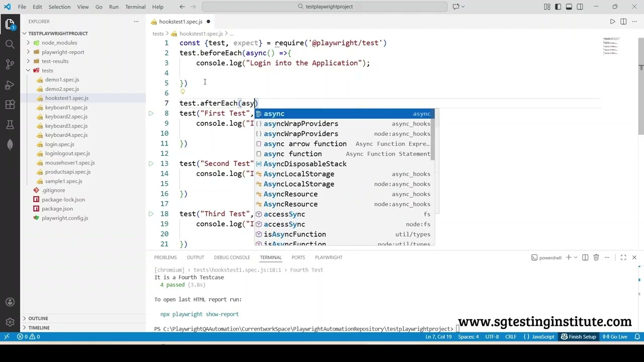Click the 'Ln 7, Col 19' cursor position
Viewport: 644px width, 362px height.
439,337
